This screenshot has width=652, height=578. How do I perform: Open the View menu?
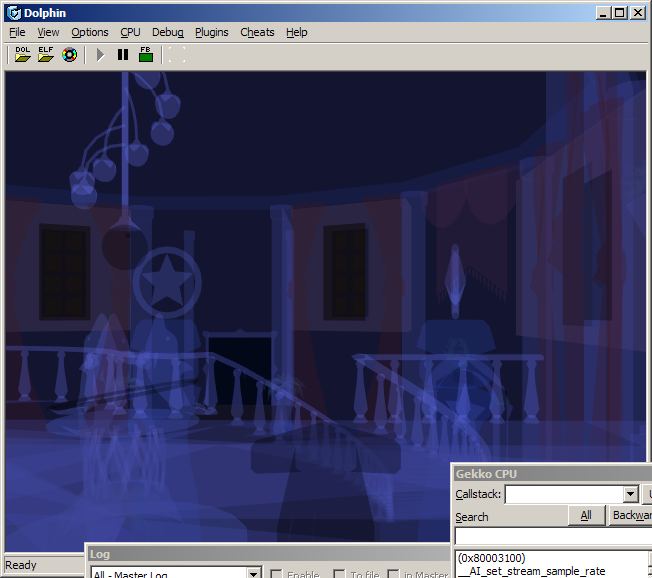click(48, 32)
